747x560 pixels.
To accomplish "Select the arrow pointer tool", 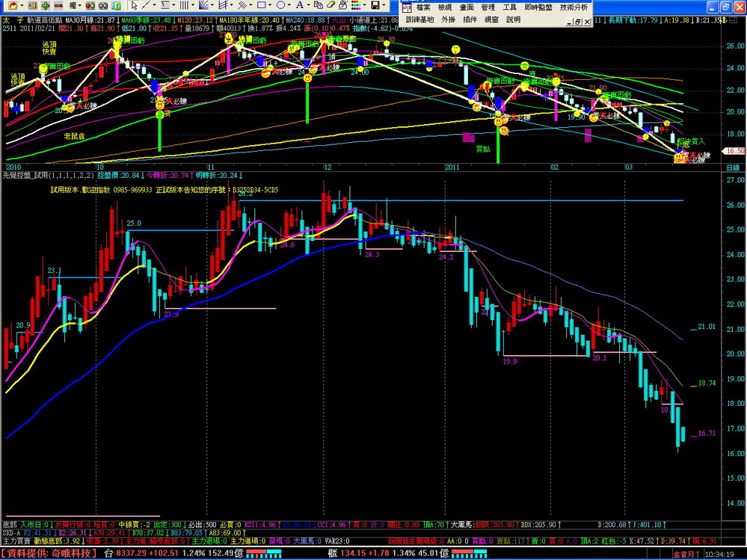I will 134,5.
